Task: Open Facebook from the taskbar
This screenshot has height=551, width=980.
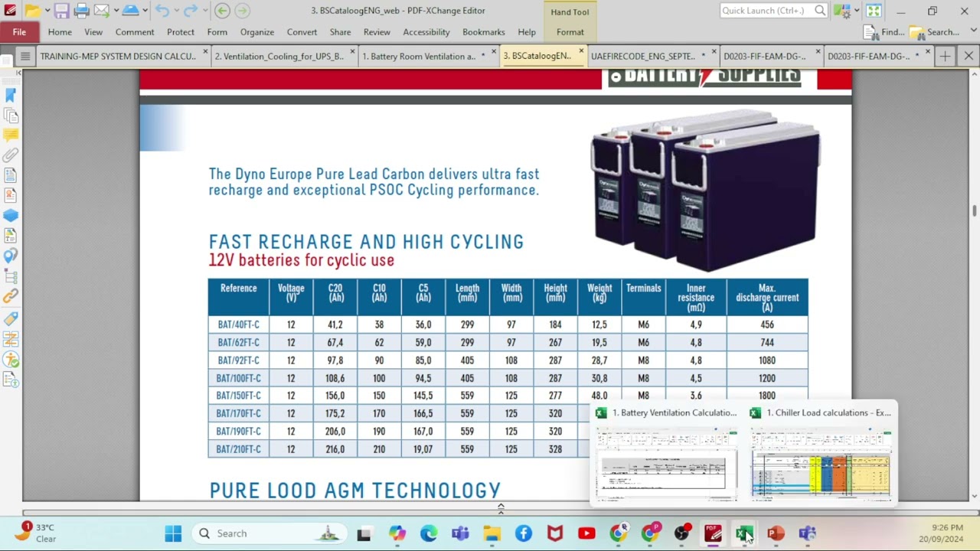Action: 524,533
